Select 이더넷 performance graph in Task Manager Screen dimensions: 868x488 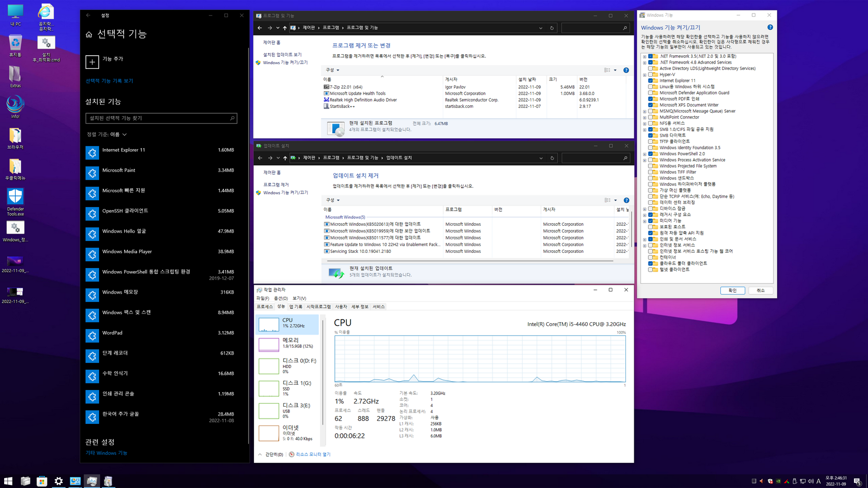288,433
